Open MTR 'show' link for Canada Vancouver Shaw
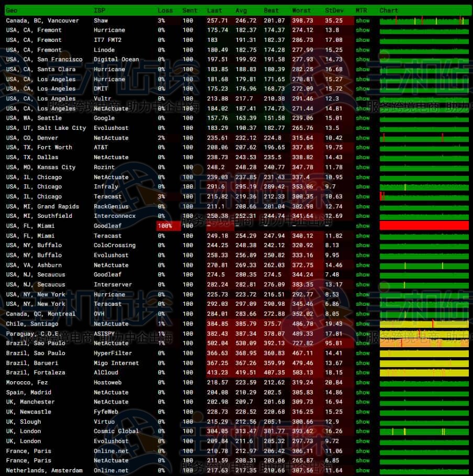 pos(363,20)
